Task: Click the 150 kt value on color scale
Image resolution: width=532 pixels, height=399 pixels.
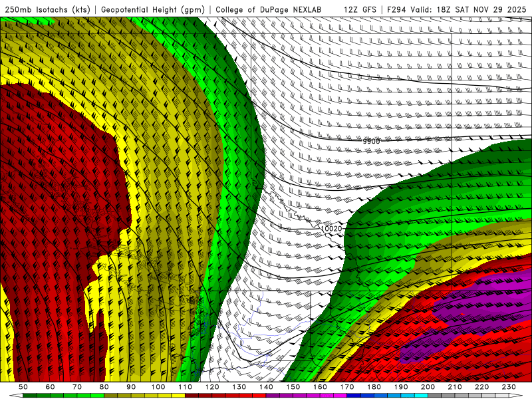Action: pos(293,387)
